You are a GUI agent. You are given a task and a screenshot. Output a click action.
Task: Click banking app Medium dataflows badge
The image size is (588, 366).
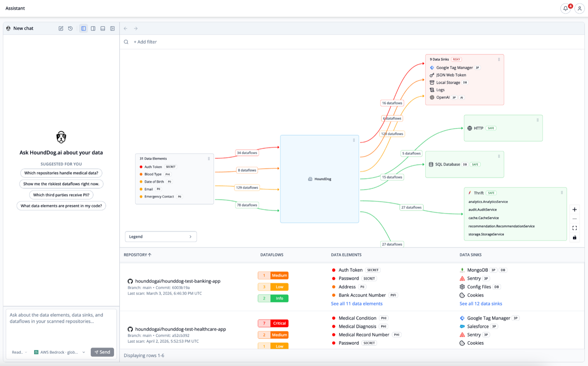(273, 275)
